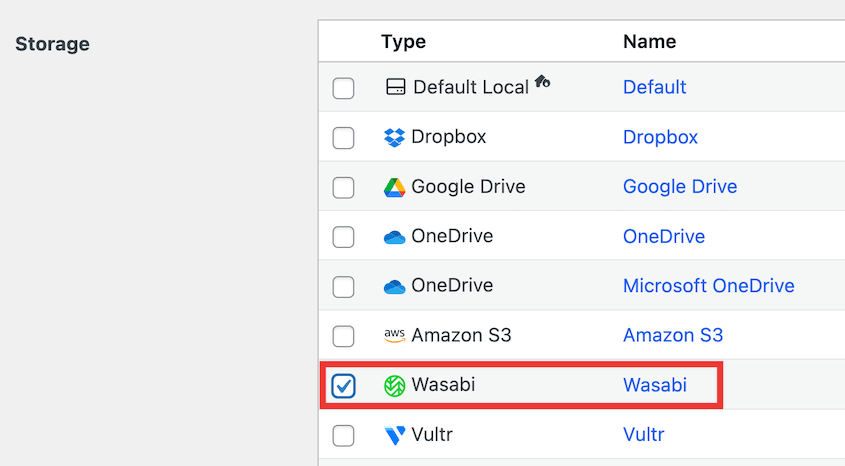Viewport: 845px width, 466px height.
Task: Check the Dropbox storage checkbox
Action: tap(343, 137)
